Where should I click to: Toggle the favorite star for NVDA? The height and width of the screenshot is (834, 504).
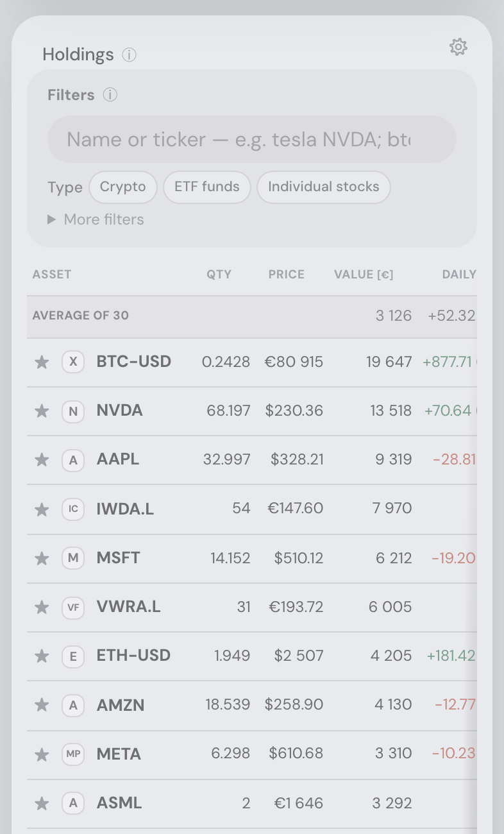click(x=42, y=411)
